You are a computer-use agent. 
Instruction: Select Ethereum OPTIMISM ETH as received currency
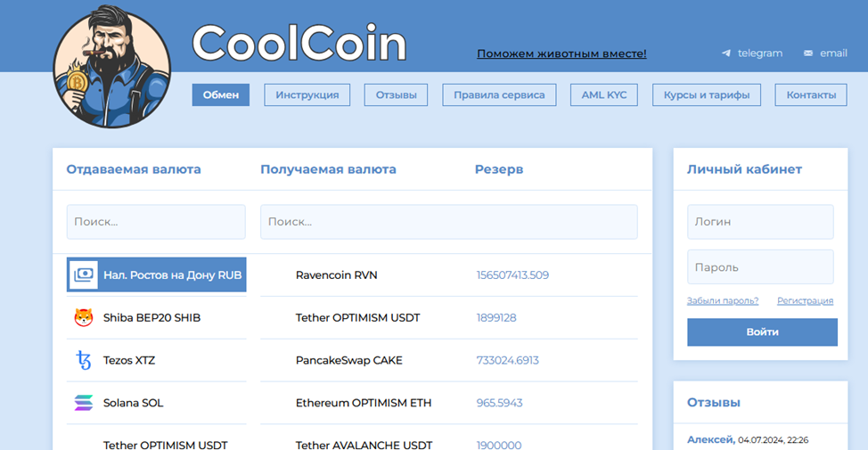point(363,403)
